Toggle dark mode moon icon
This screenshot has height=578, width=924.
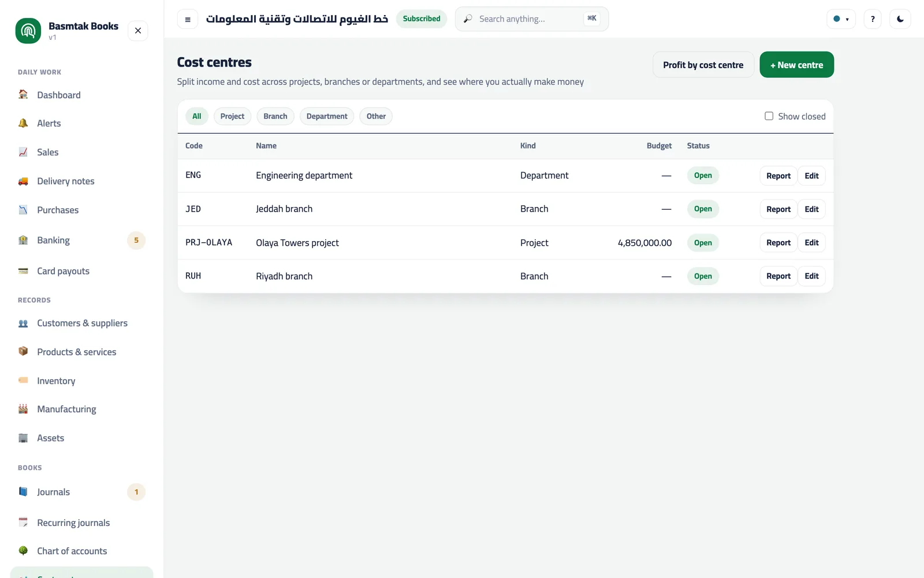[900, 19]
